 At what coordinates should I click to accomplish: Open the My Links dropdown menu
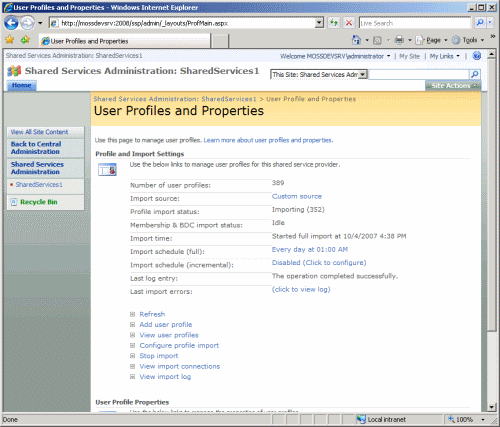(x=444, y=56)
